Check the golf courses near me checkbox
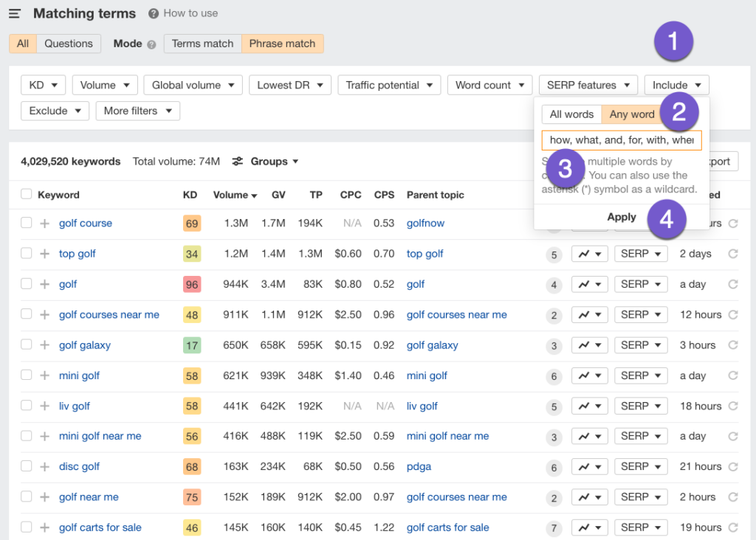The width and height of the screenshot is (756, 540). pos(26,314)
